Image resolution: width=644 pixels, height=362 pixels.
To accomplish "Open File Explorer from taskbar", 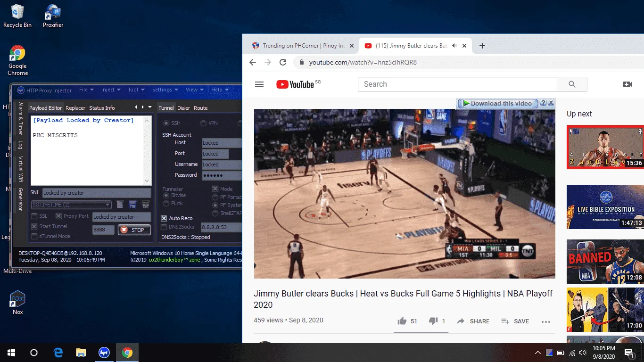I will (81, 352).
